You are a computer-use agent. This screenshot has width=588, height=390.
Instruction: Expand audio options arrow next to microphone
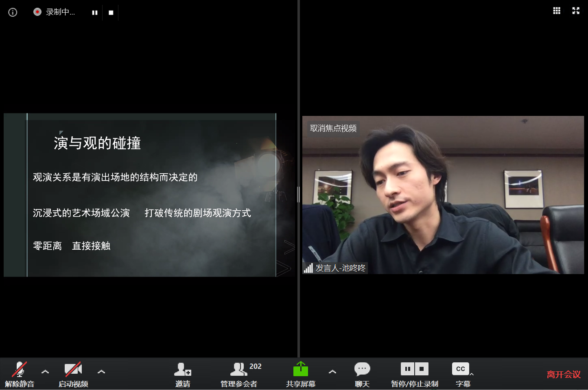point(45,371)
